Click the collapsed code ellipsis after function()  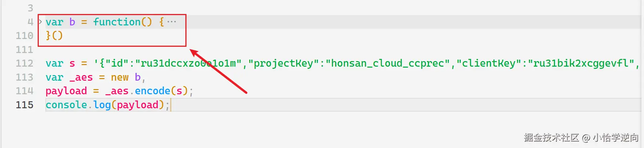pos(172,22)
